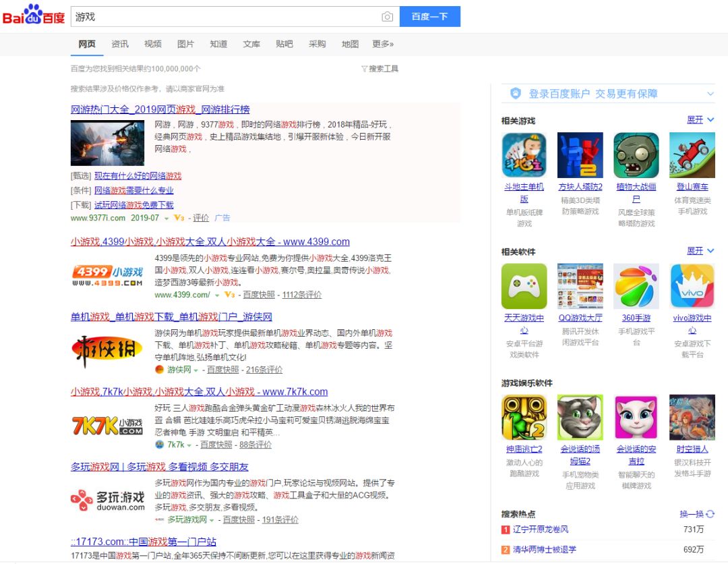Open the 植物大战僵尸 zombie icon
The height and width of the screenshot is (564, 728).
point(636,155)
